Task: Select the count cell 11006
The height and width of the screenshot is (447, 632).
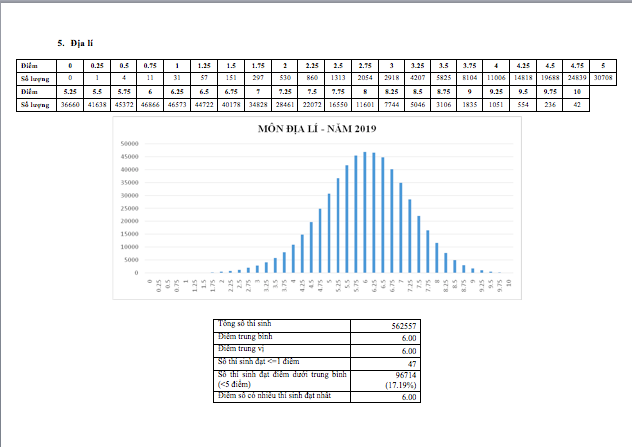Action: 496,78
